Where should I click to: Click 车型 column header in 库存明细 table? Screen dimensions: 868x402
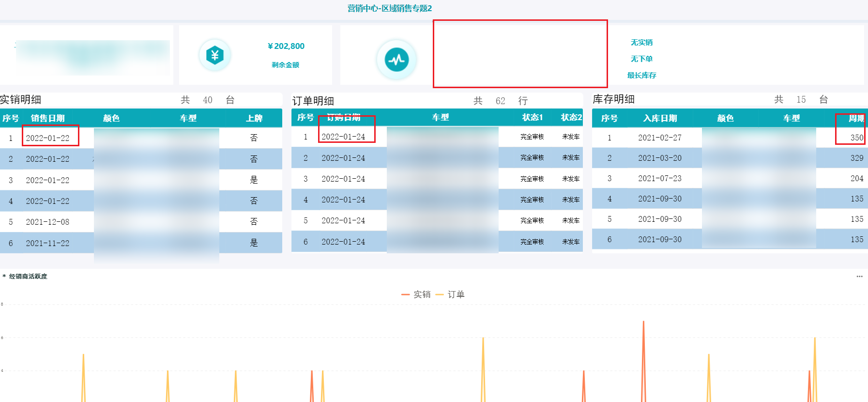pyautogui.click(x=792, y=118)
